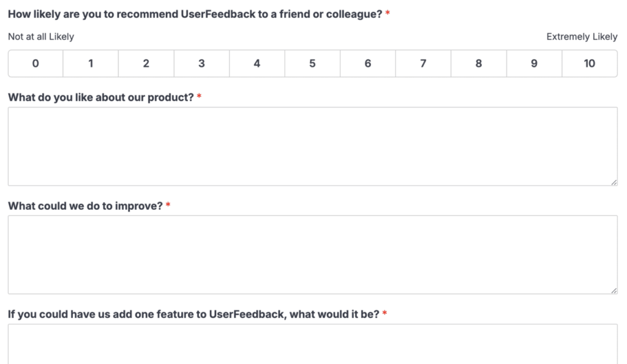This screenshot has height=364, width=627.
Task: Select rating 1 on the recommendation scale
Action: pyautogui.click(x=91, y=63)
